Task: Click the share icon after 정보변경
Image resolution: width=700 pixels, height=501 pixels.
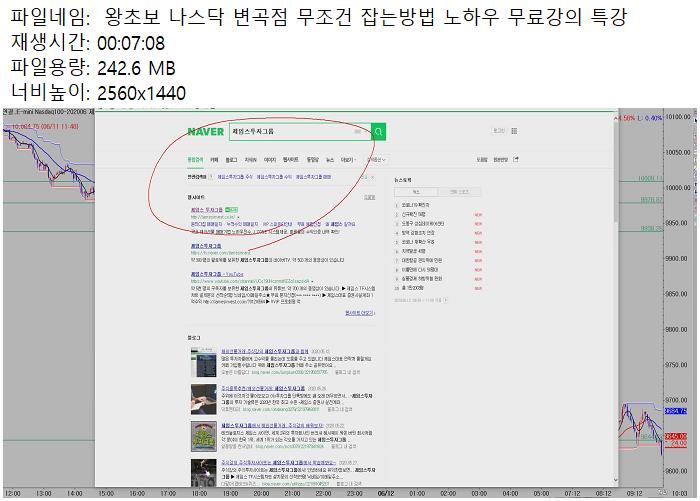Action: click(x=516, y=159)
